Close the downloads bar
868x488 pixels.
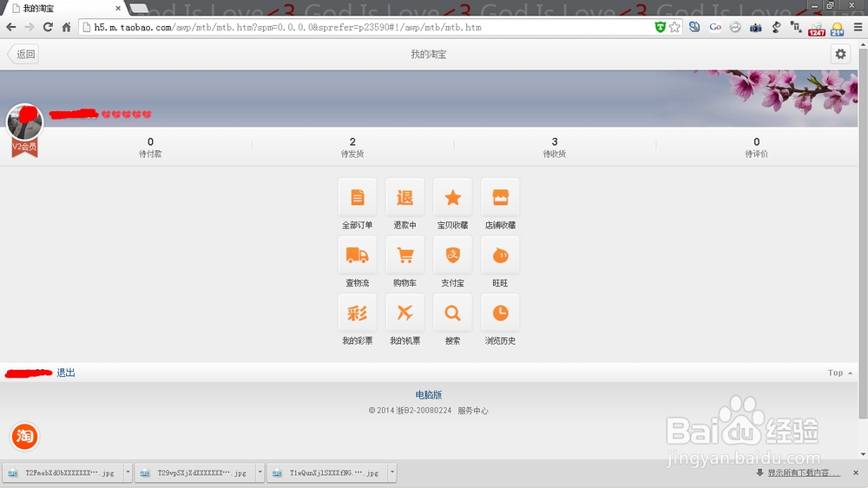[x=856, y=472]
